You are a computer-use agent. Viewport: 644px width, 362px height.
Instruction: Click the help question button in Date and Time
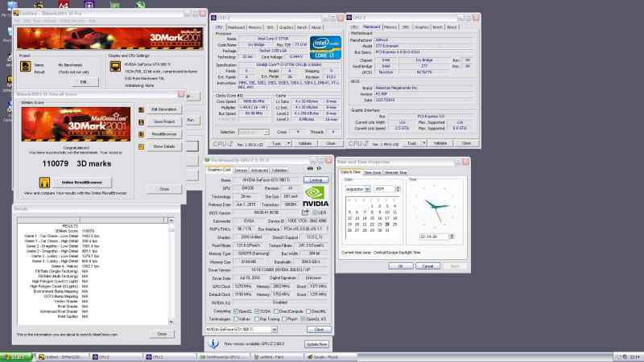pos(457,162)
